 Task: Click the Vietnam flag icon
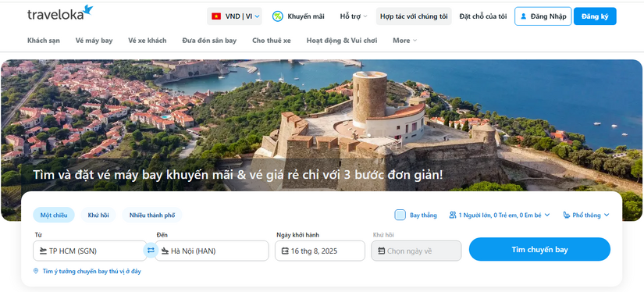216,16
